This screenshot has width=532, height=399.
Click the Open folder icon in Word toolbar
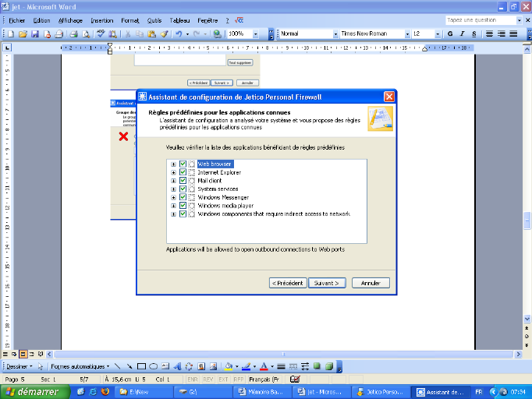(x=23, y=34)
